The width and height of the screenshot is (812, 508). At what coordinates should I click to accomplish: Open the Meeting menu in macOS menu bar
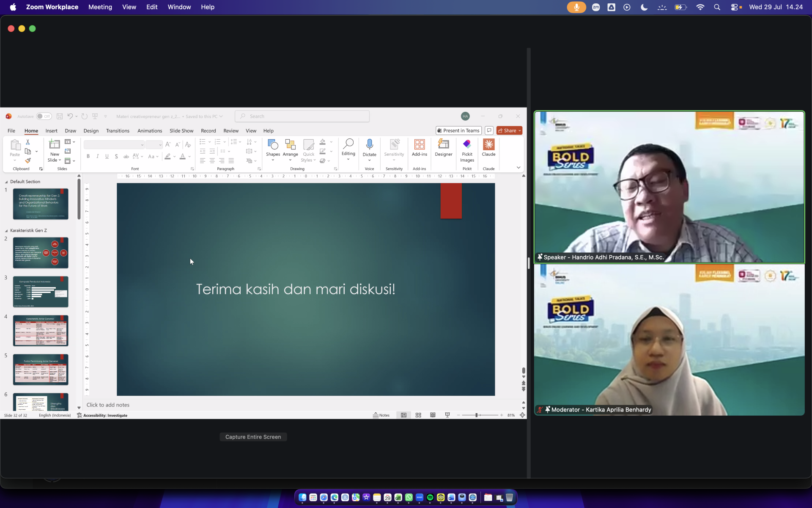pyautogui.click(x=100, y=7)
